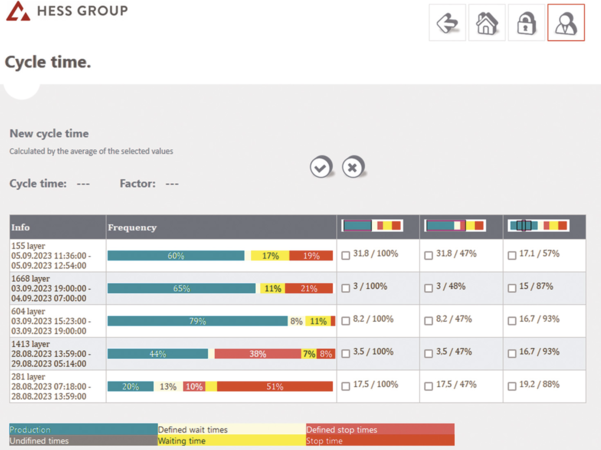Screen dimensions: 601x450
Task: Select the 281 layer info cell
Action: coord(57,386)
